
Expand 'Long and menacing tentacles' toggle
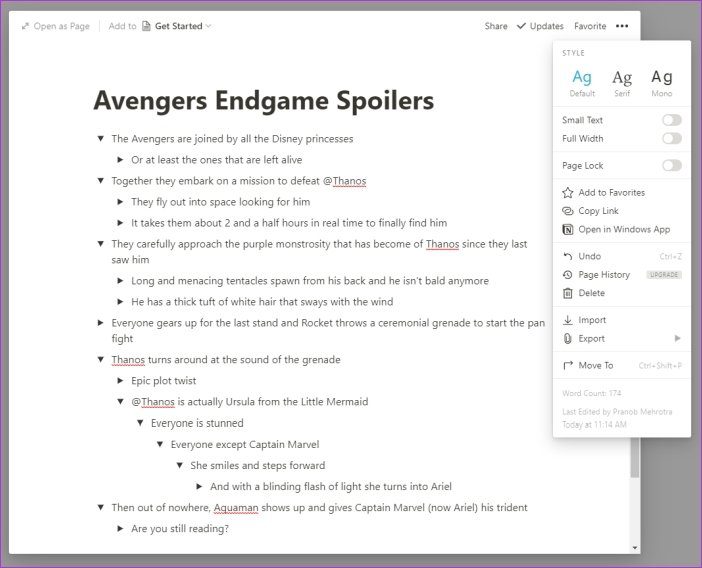pyautogui.click(x=120, y=281)
